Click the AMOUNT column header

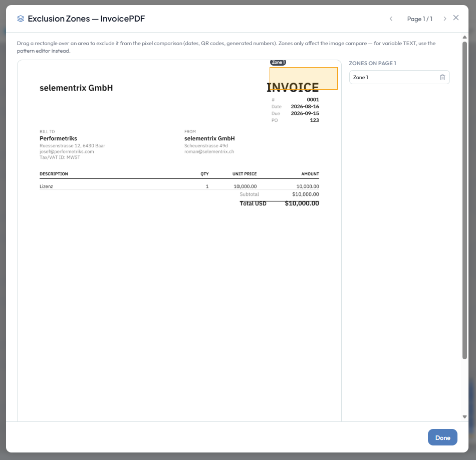pyautogui.click(x=310, y=174)
